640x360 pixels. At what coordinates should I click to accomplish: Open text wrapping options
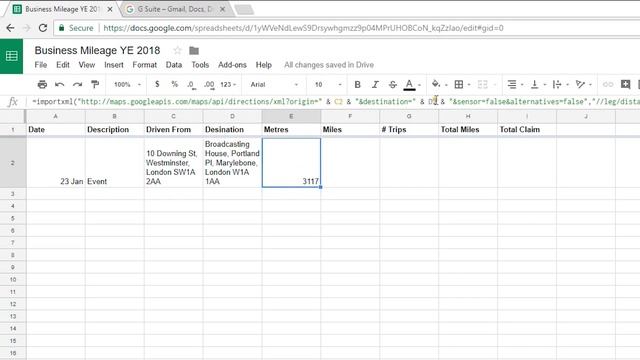point(557,84)
